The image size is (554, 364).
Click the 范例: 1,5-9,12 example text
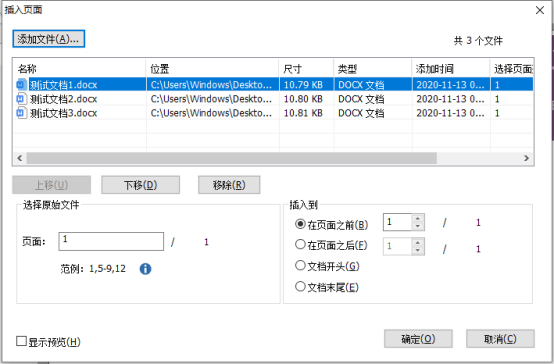pyautogui.click(x=93, y=269)
